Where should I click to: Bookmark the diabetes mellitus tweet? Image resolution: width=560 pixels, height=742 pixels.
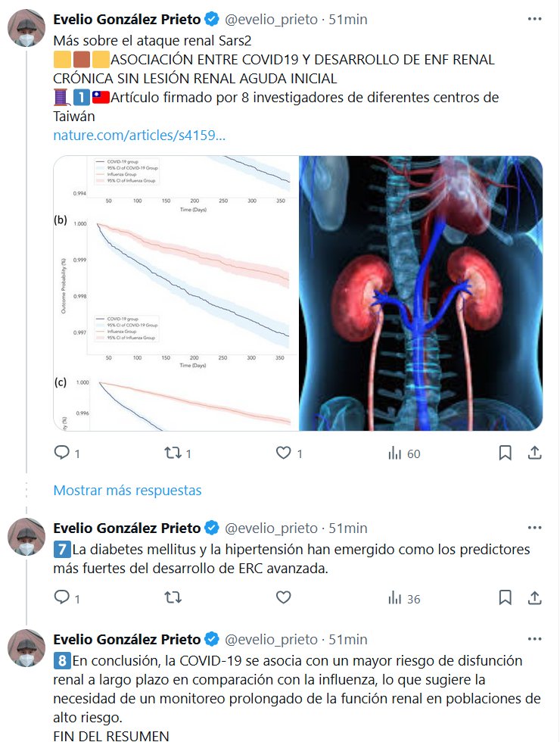(505, 598)
